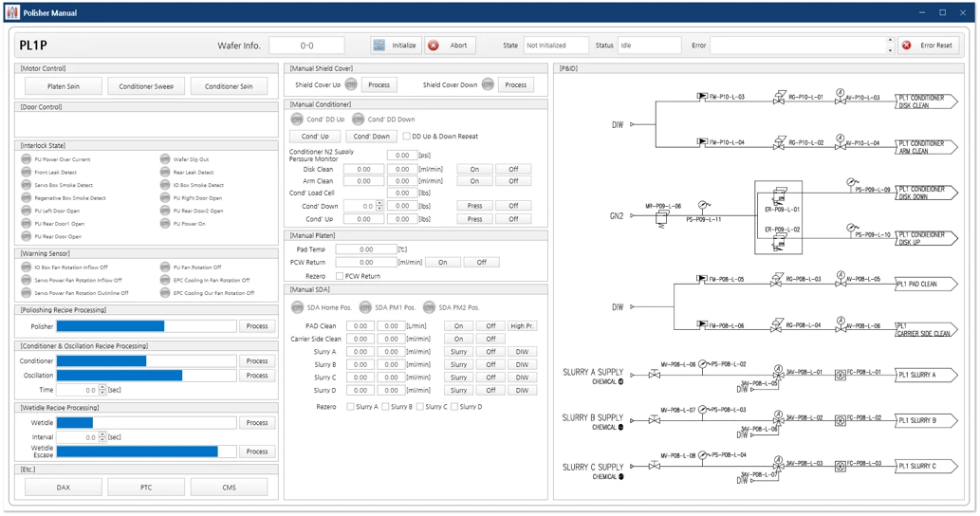This screenshot has width=980, height=516.
Task: Click the Conditioner Spin button
Action: (x=229, y=86)
